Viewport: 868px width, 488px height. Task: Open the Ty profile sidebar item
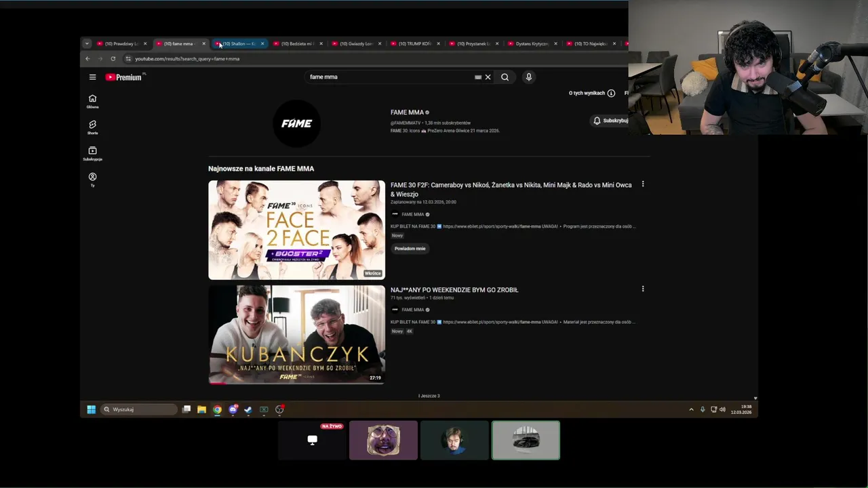[92, 180]
